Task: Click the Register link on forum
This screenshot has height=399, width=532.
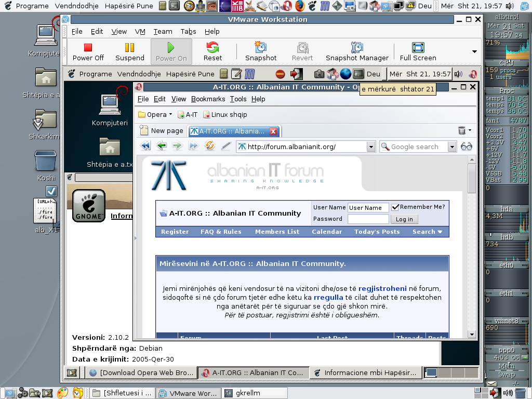Action: tap(175, 232)
